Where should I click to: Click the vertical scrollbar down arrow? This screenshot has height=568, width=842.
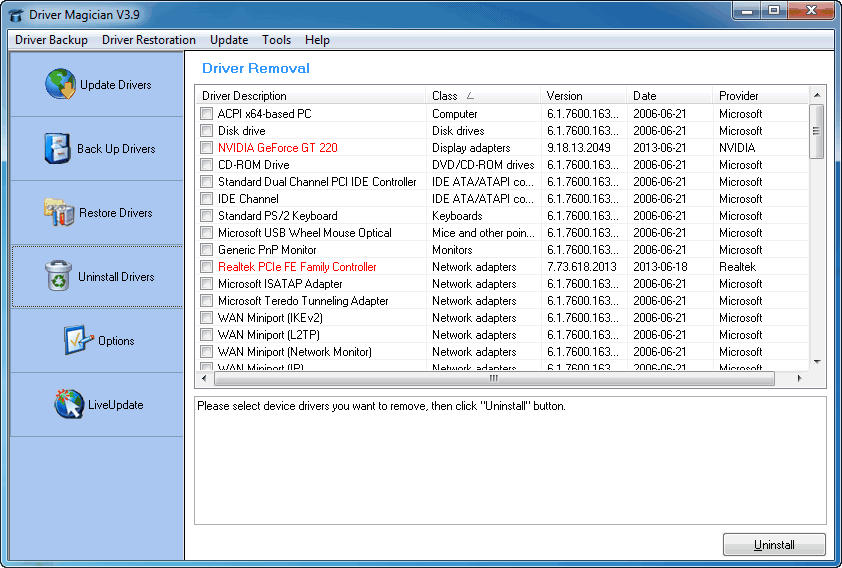(x=817, y=362)
